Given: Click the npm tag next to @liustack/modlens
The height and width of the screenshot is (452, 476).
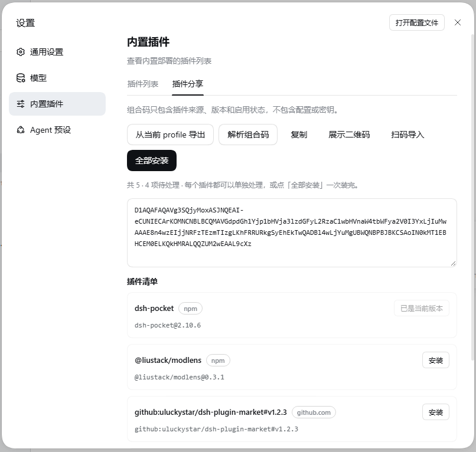Looking at the screenshot, I should 218,361.
